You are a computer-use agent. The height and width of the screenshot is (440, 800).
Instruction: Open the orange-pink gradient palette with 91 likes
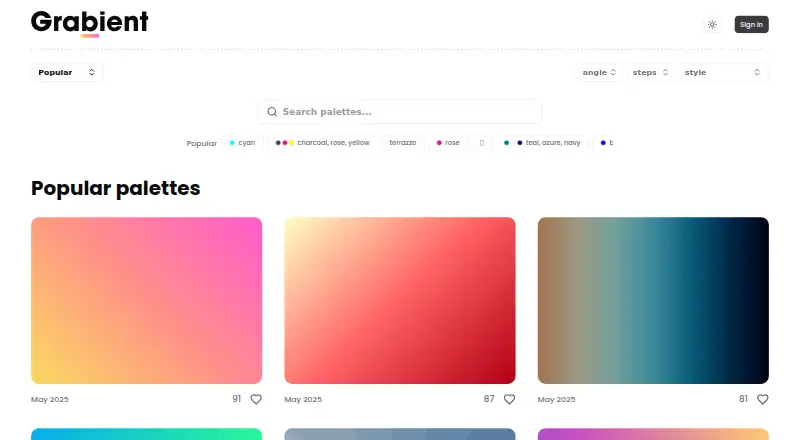pyautogui.click(x=146, y=300)
